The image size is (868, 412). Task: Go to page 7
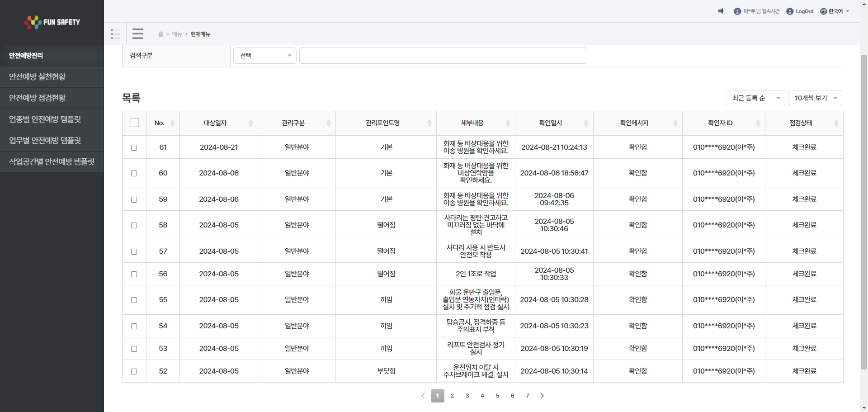coord(528,396)
